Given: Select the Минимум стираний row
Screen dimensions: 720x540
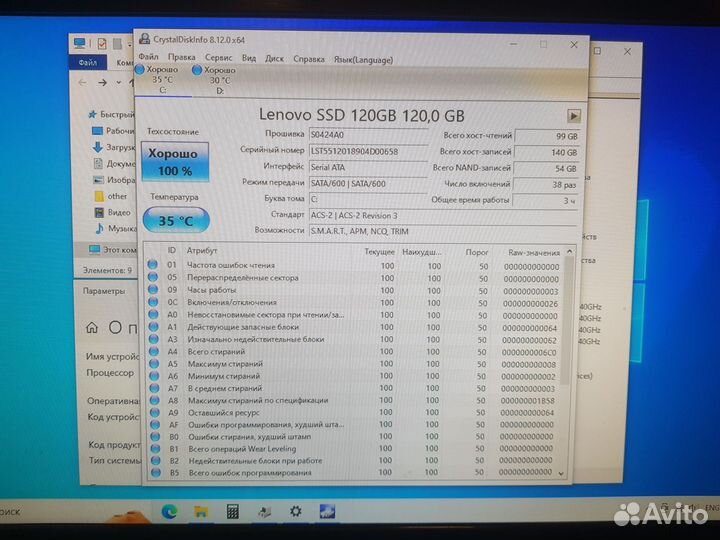Looking at the screenshot, I should pyautogui.click(x=354, y=376).
